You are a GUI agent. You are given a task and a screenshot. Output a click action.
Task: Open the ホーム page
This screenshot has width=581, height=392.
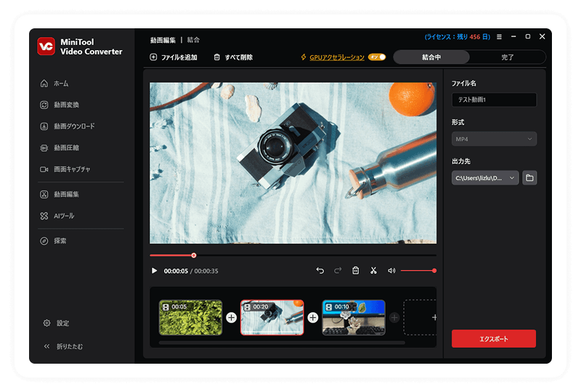tap(54, 83)
